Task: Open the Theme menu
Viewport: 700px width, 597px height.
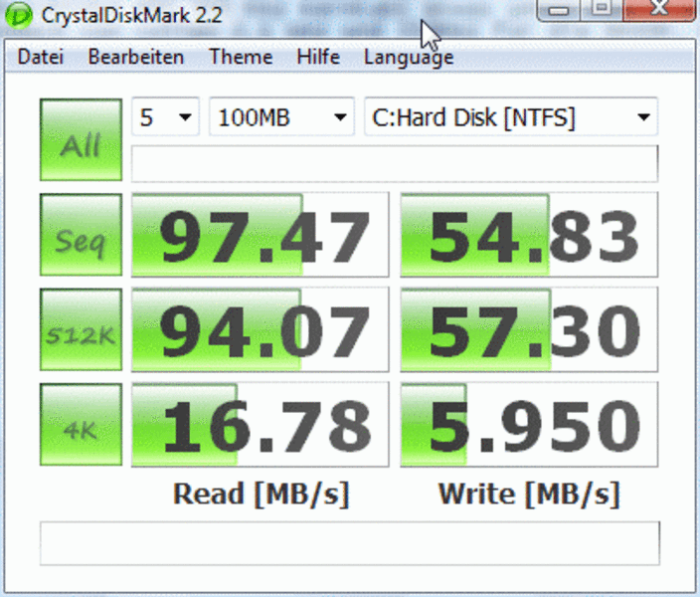Action: pyautogui.click(x=241, y=57)
